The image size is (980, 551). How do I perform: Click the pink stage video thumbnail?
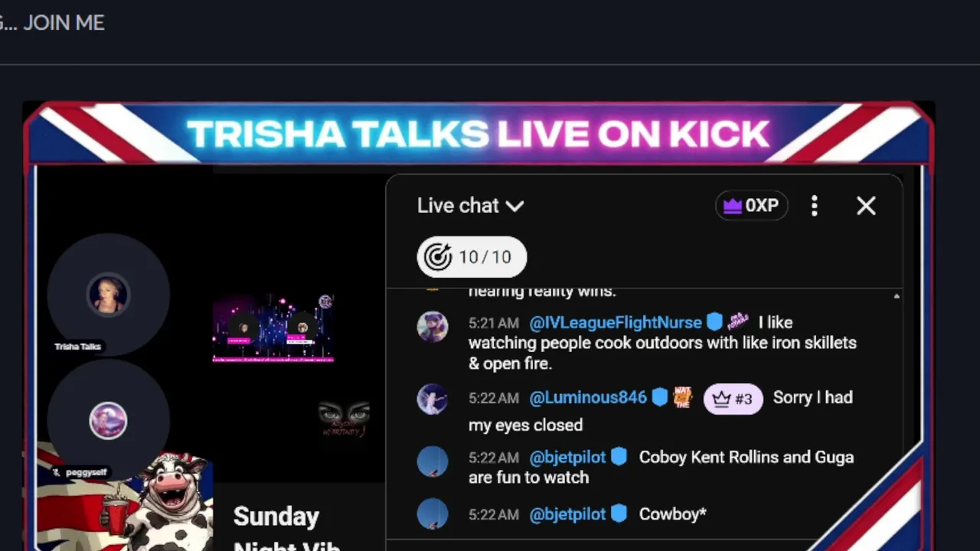pos(273,328)
